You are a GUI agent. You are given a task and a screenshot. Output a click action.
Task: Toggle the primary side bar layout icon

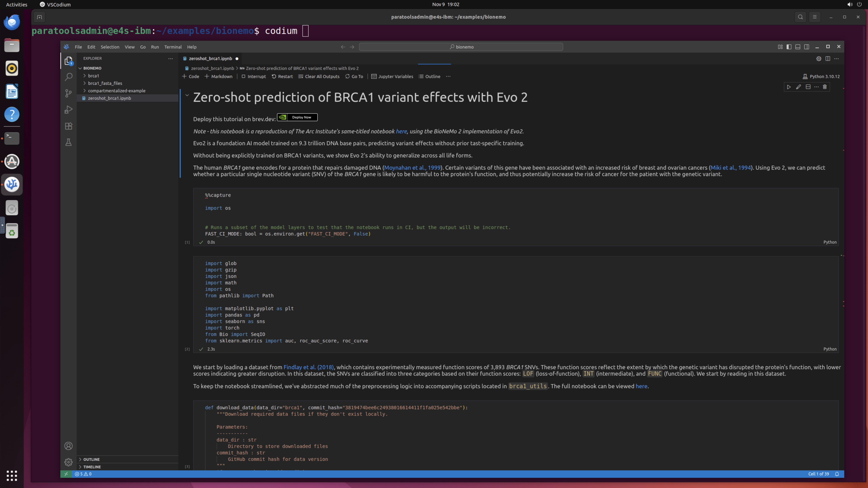(x=789, y=47)
